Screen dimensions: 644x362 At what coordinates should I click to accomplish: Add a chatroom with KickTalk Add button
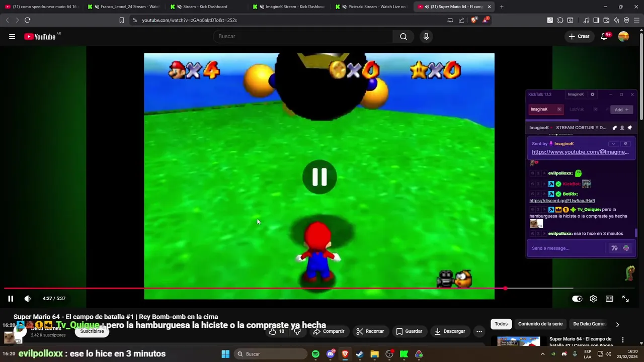(x=621, y=110)
